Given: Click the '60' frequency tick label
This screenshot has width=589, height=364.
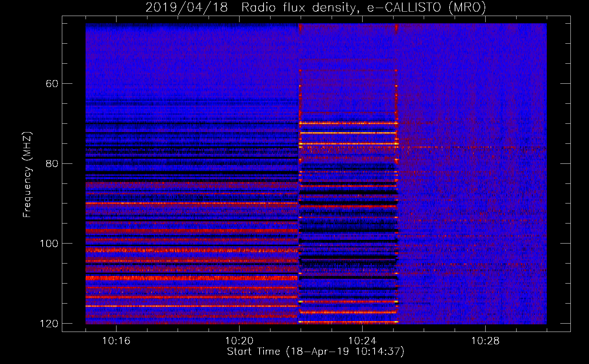Looking at the screenshot, I should [52, 84].
